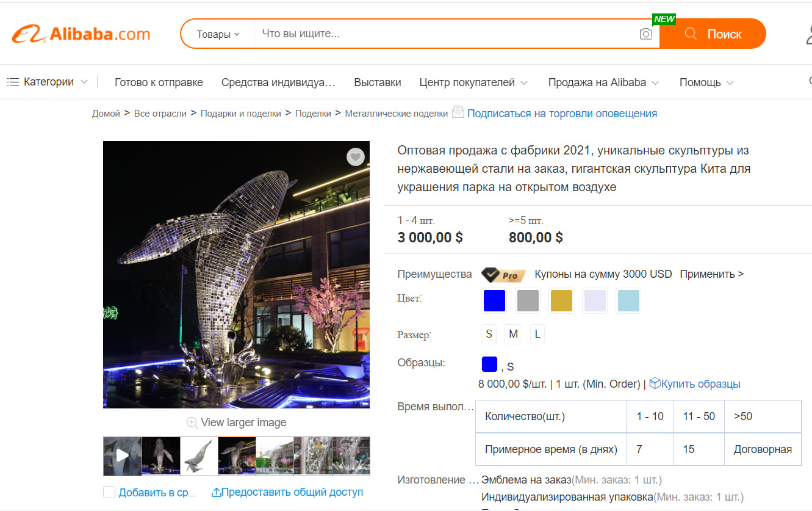Click the product title text
The width and height of the screenshot is (812, 511).
pos(573,169)
